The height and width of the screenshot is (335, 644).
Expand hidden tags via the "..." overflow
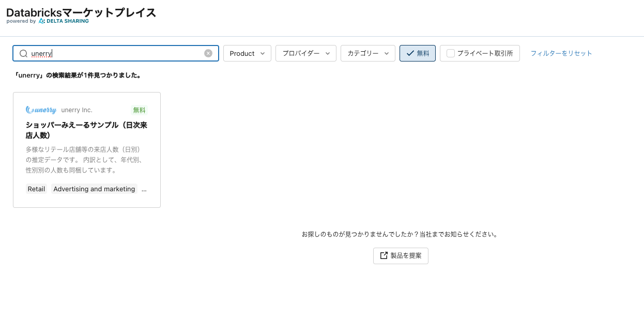pyautogui.click(x=144, y=189)
